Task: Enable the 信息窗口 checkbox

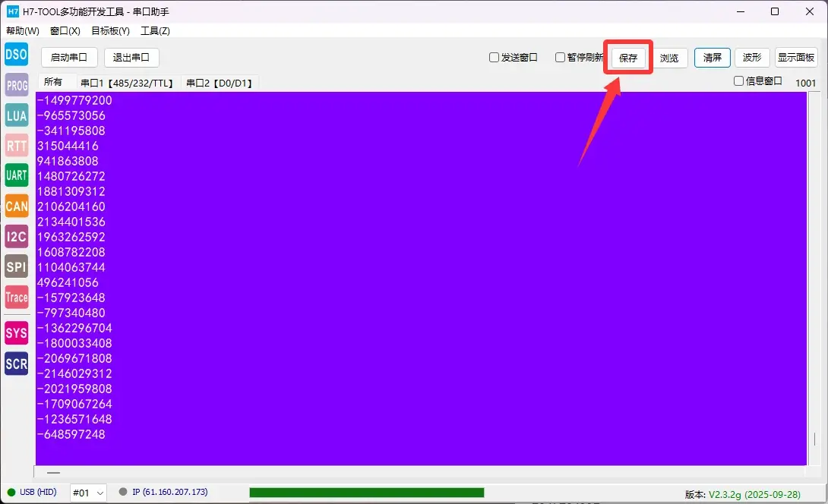Action: [739, 80]
